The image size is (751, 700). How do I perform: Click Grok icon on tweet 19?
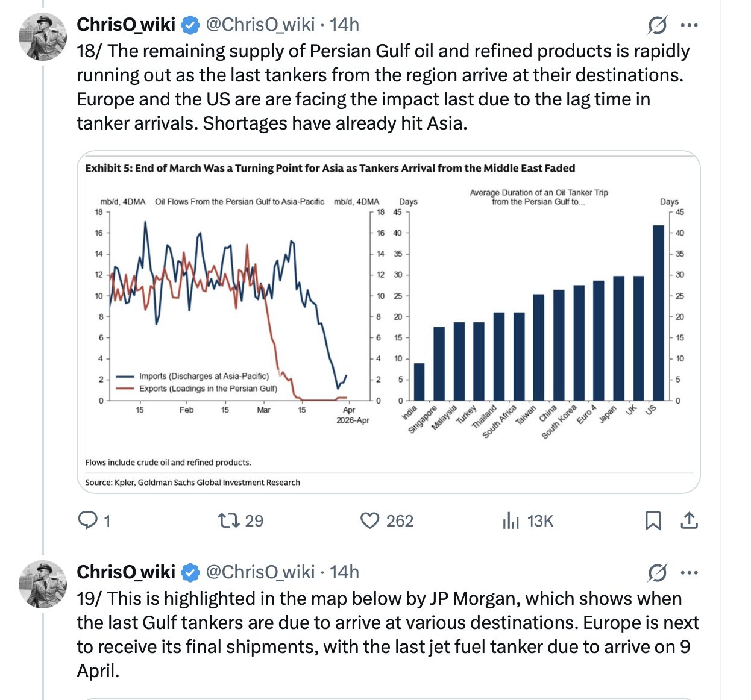pos(657,573)
